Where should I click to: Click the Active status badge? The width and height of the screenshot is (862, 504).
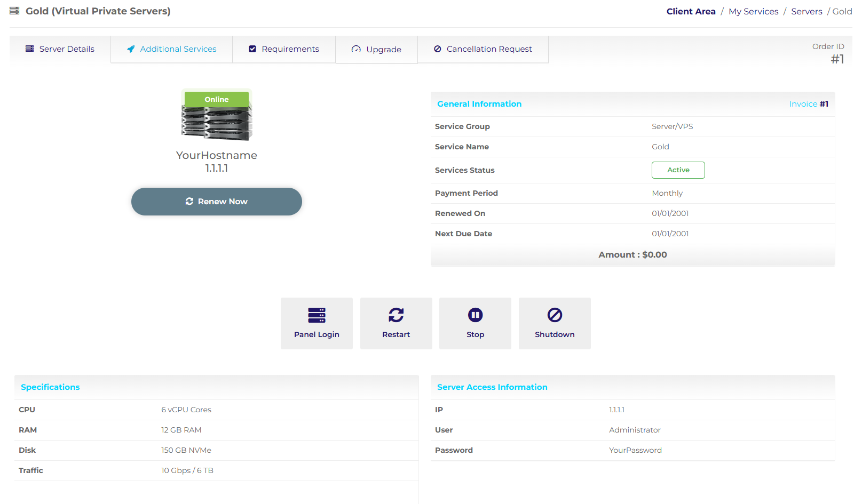click(x=678, y=170)
